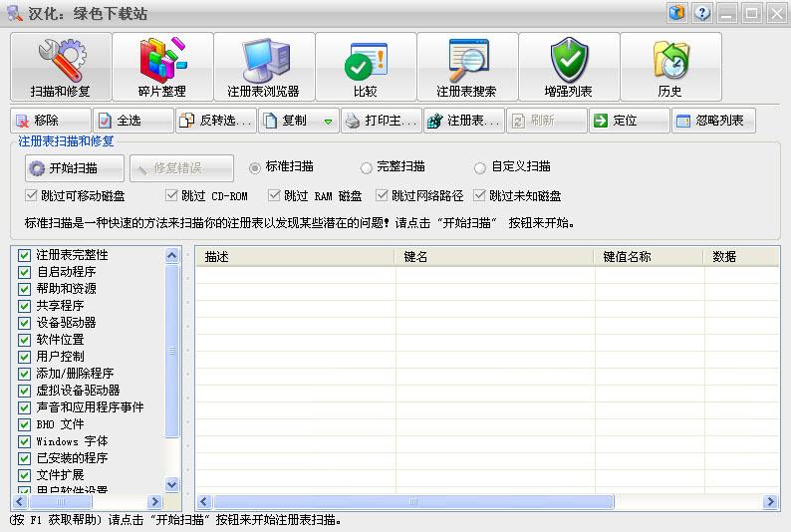Open the 比较 compare tool
Image resolution: width=791 pixels, height=532 pixels.
[366, 68]
